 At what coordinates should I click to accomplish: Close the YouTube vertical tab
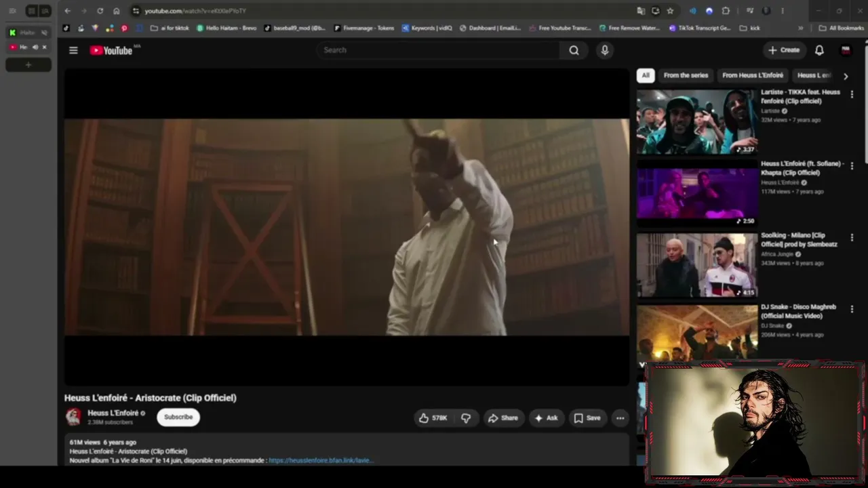[45, 47]
